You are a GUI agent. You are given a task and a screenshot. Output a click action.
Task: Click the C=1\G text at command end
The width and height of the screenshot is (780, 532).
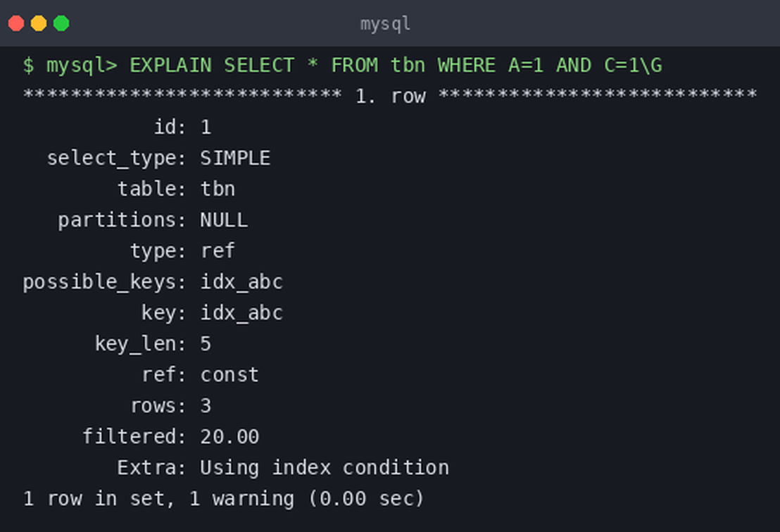(634, 65)
